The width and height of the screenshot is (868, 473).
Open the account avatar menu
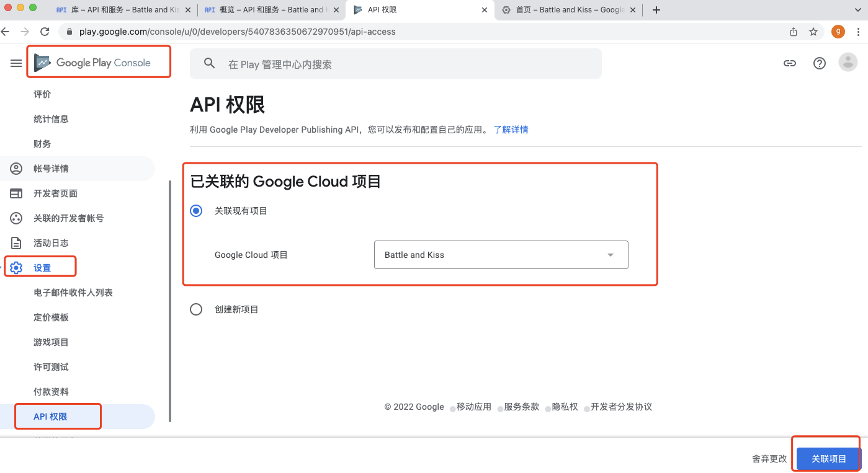pyautogui.click(x=848, y=61)
